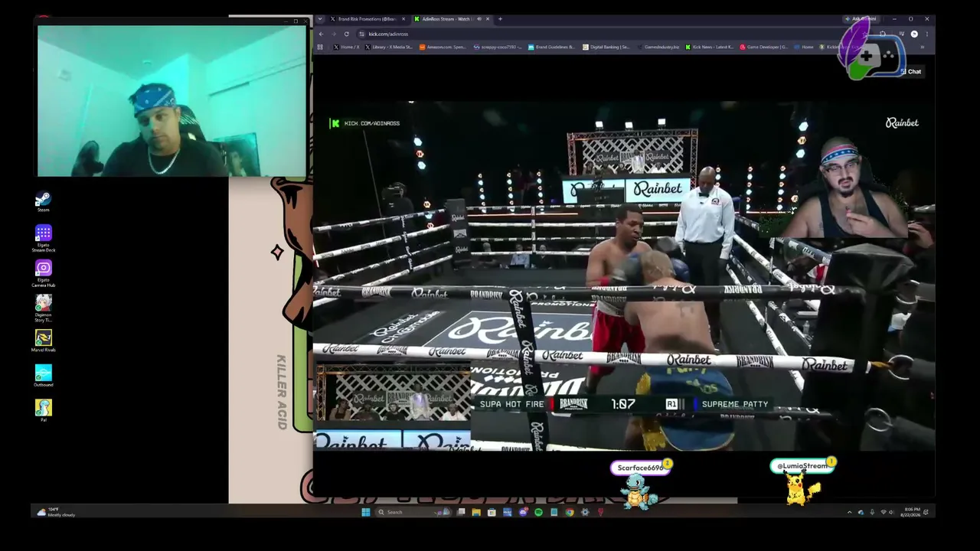Open the tab search dropdown in Chrome
Image resolution: width=980 pixels, height=551 pixels.
tap(320, 19)
